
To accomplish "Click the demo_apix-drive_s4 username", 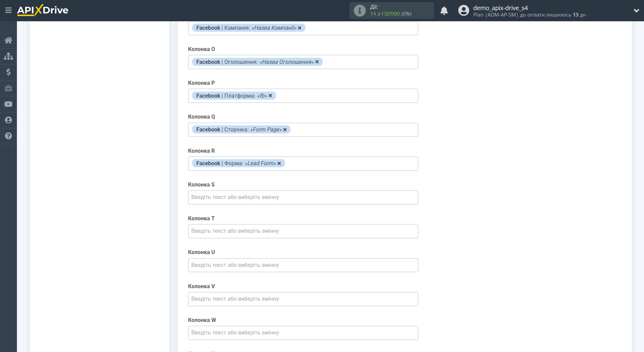I will coord(500,8).
